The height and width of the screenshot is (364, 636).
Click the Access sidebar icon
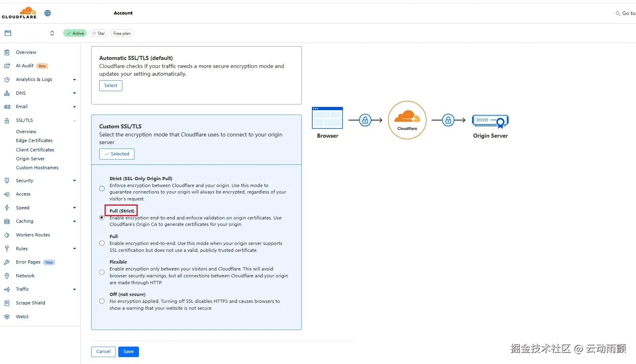[x=7, y=194]
